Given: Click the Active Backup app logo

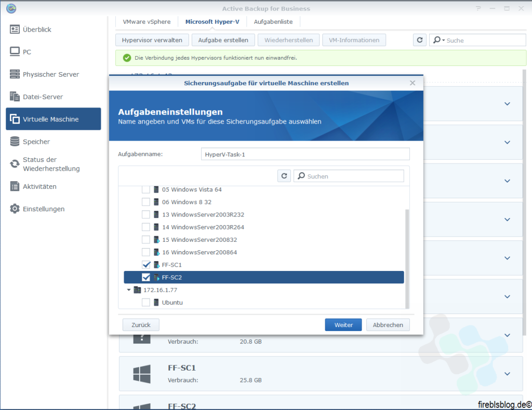Looking at the screenshot, I should coord(11,8).
